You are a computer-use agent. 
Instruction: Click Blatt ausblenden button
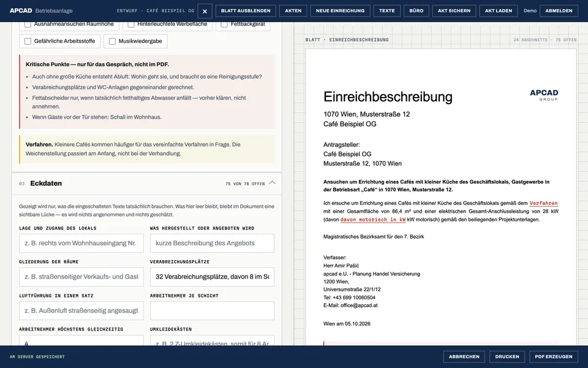[246, 11]
